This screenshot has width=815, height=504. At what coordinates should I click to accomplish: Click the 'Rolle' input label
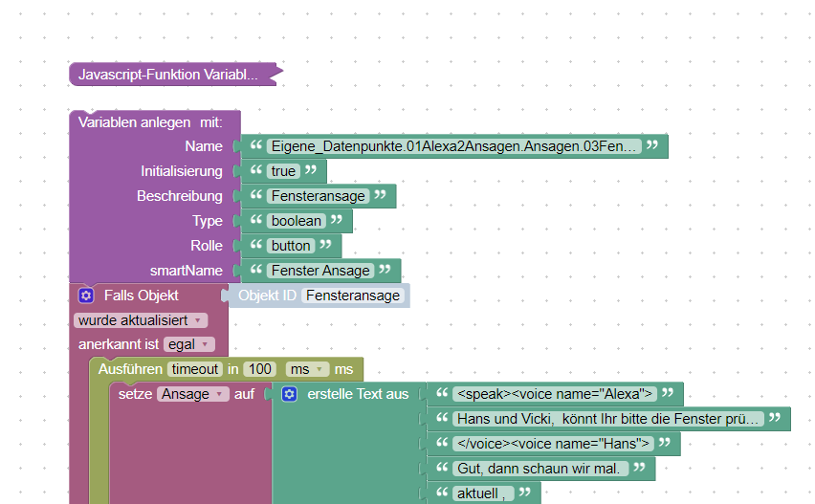point(207,246)
